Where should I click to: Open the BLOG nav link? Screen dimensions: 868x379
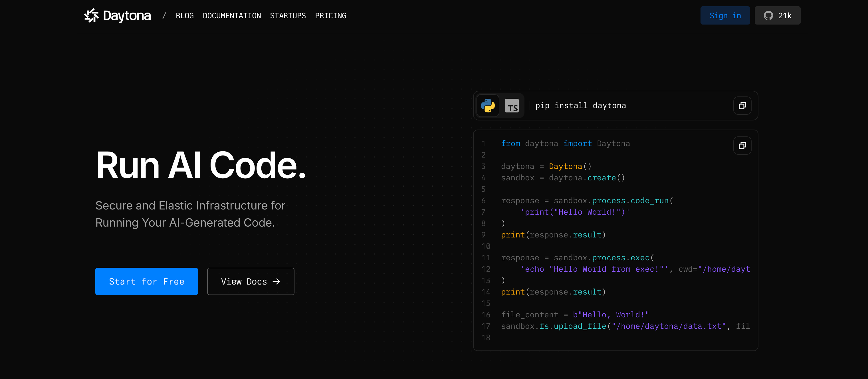click(x=185, y=16)
